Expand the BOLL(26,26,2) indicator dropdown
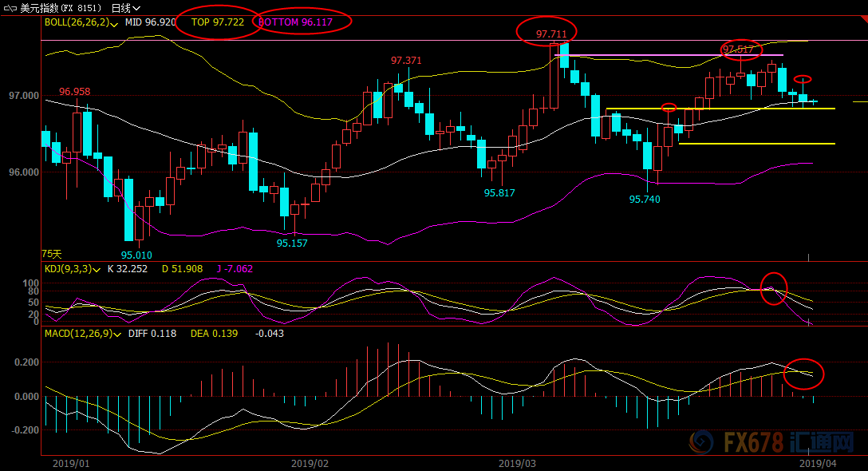 point(116,23)
